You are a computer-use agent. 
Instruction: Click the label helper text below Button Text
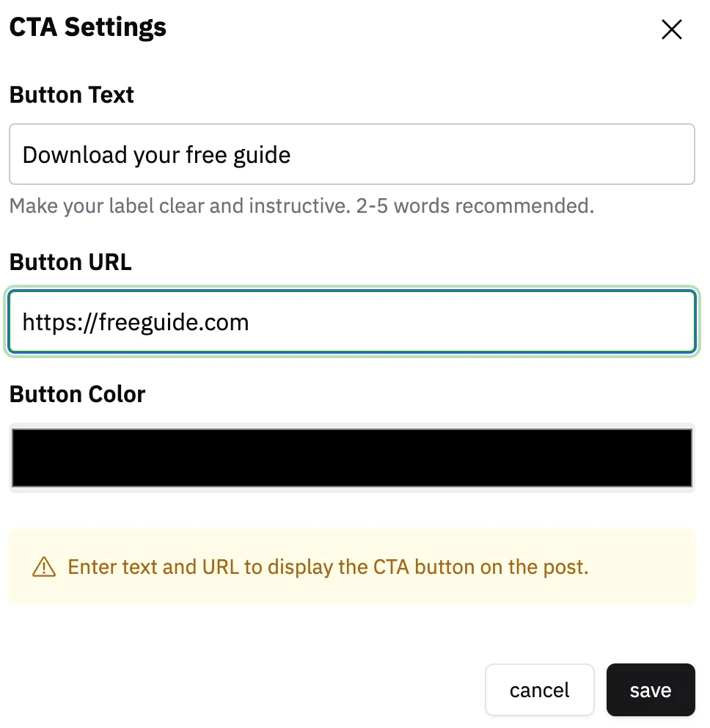pos(301,205)
